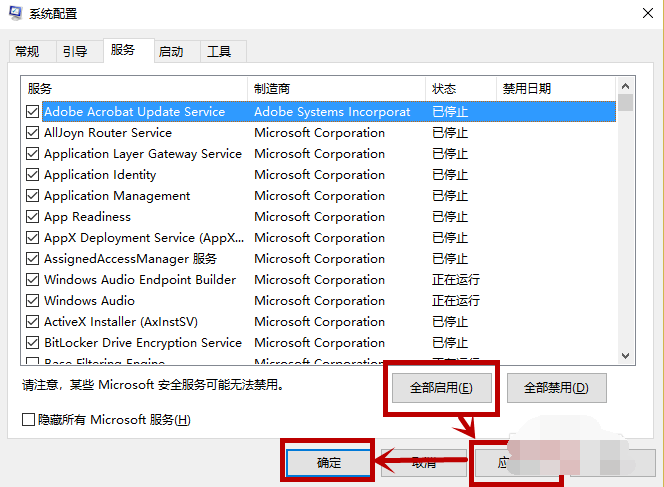664x487 pixels.
Task: Click the System Configuration title bar icon
Action: pos(14,14)
